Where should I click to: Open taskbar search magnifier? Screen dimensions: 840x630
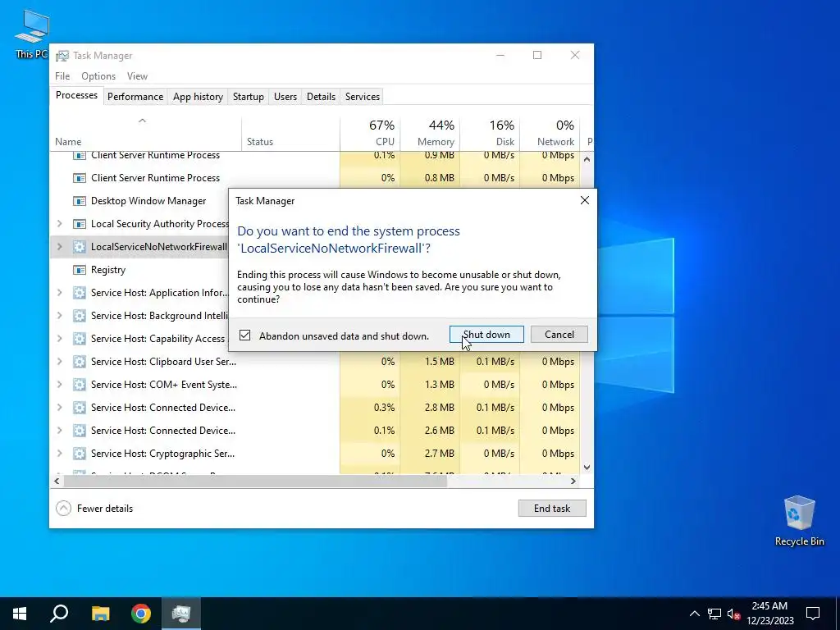pyautogui.click(x=59, y=614)
